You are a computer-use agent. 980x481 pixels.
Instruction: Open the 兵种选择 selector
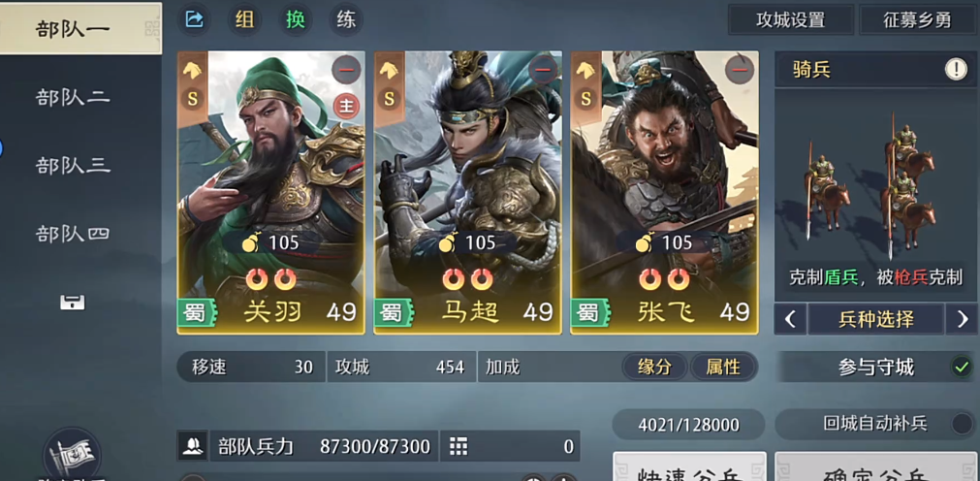(875, 320)
